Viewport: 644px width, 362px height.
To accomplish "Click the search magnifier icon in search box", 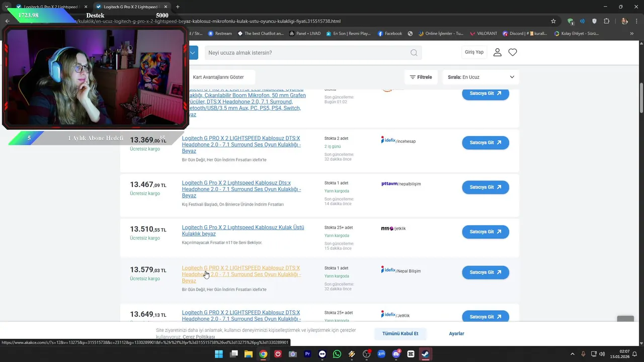I will [x=414, y=53].
